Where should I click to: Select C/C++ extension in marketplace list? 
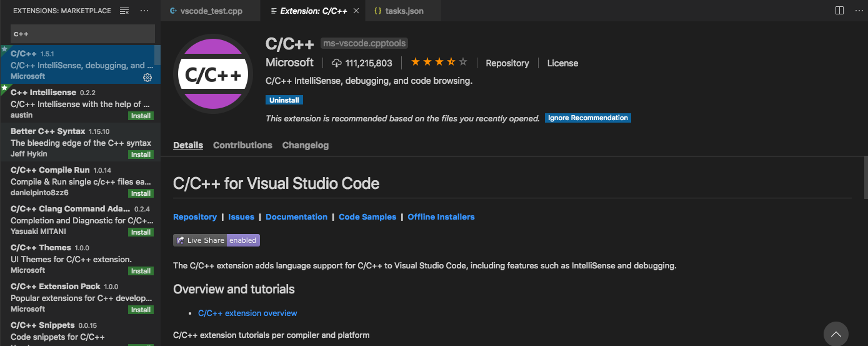pyautogui.click(x=80, y=64)
